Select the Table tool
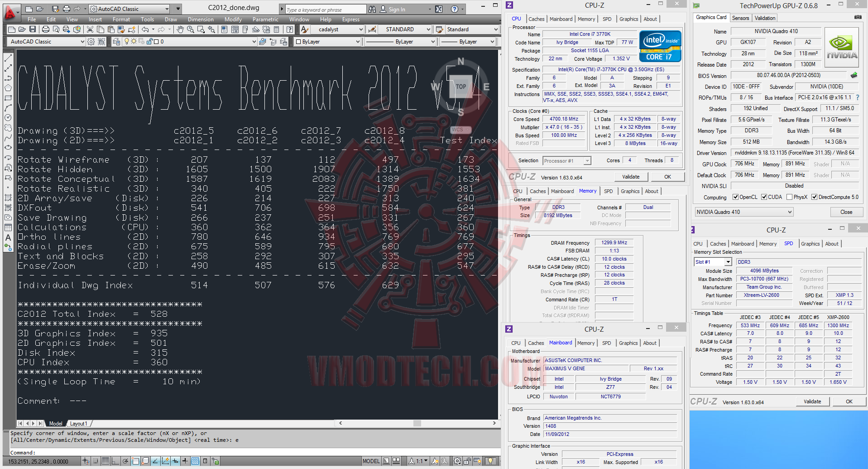Screen dimensions: 868x469 (8, 227)
